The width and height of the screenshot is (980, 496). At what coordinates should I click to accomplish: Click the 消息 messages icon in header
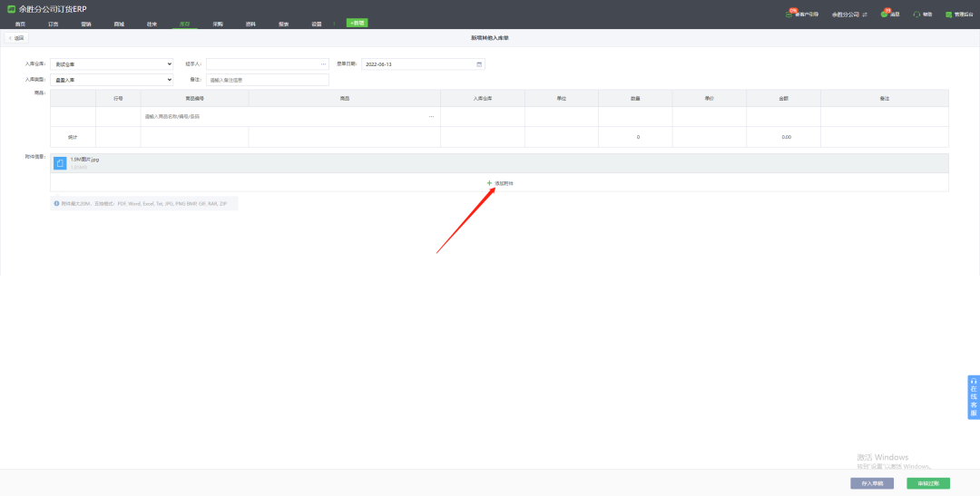click(884, 14)
